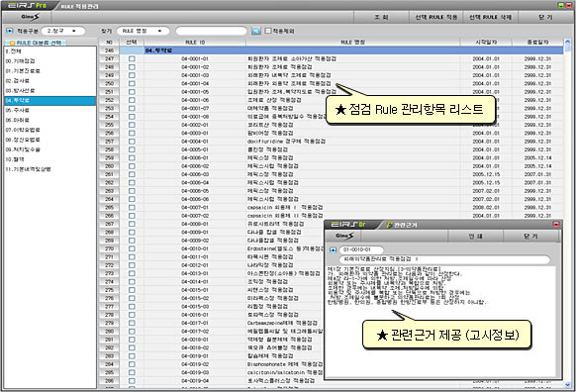576x392 pixels.
Task: Select the 10.혈액 category
Action: tap(49, 159)
